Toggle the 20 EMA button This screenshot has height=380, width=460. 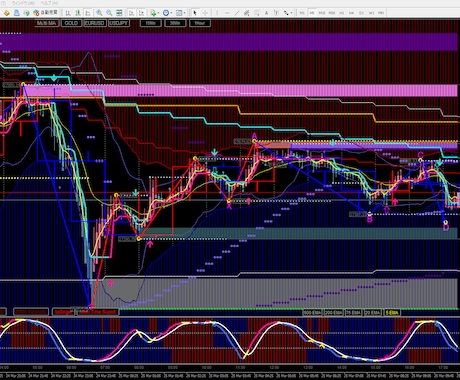coord(372,313)
